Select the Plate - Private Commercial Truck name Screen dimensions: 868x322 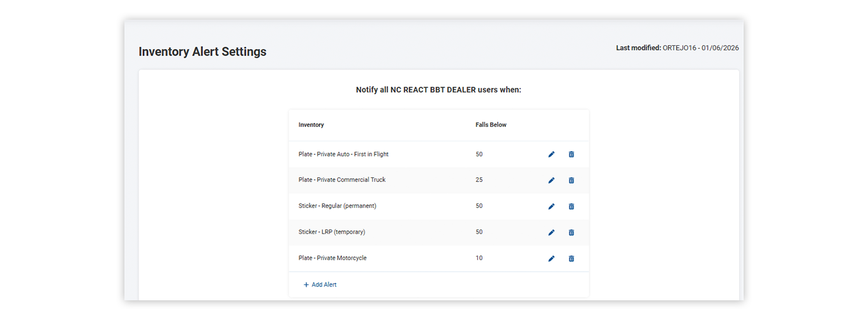pos(342,180)
